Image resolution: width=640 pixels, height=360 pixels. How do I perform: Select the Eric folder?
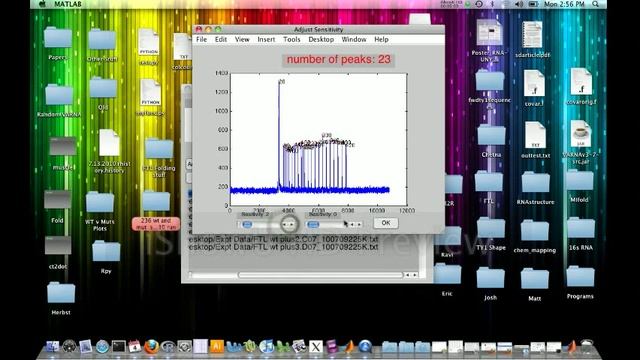tap(447, 273)
